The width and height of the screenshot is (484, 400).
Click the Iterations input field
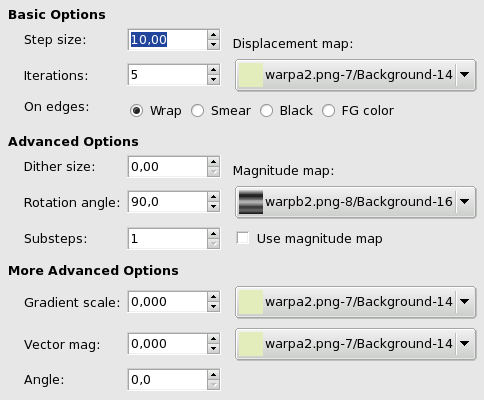(168, 75)
